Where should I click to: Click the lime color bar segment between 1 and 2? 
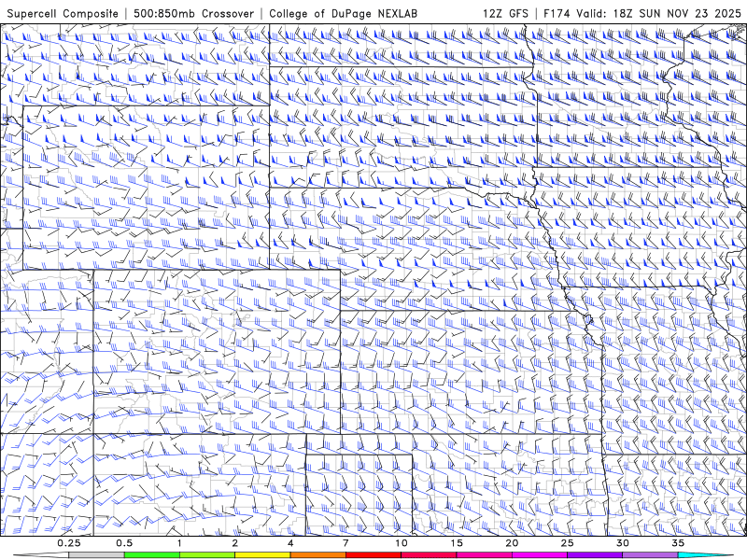pyautogui.click(x=207, y=555)
